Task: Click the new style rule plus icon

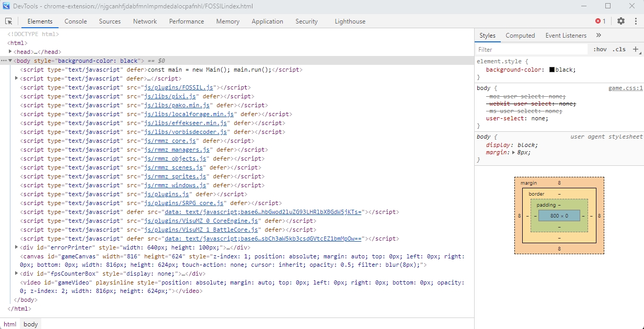Action: (636, 49)
